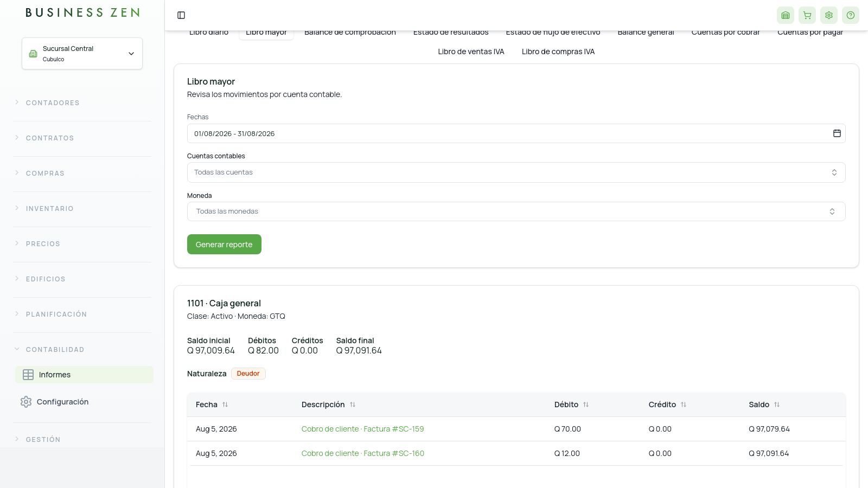The width and height of the screenshot is (868, 488).
Task: Click the 1101 · Caja general heading
Action: [x=224, y=303]
